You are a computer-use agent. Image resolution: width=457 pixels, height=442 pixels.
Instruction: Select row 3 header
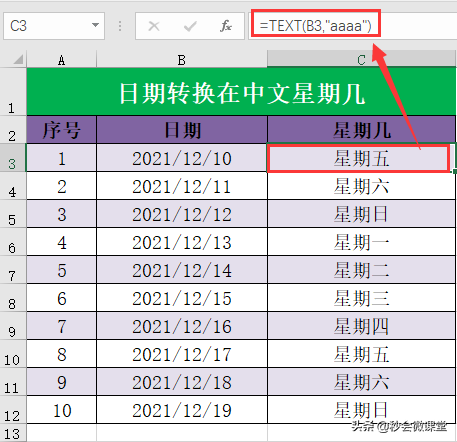pos(13,158)
